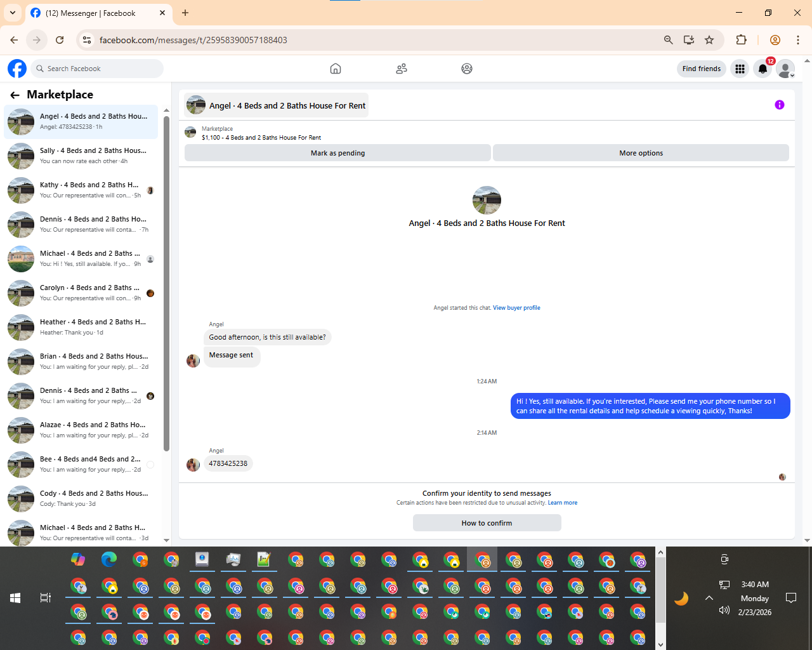This screenshot has width=812, height=650.
Task: Select the phone number message 4783425238
Action: (x=228, y=463)
